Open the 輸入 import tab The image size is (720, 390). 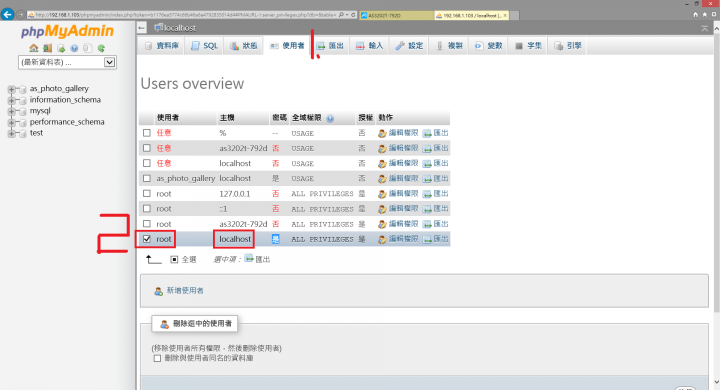369,46
